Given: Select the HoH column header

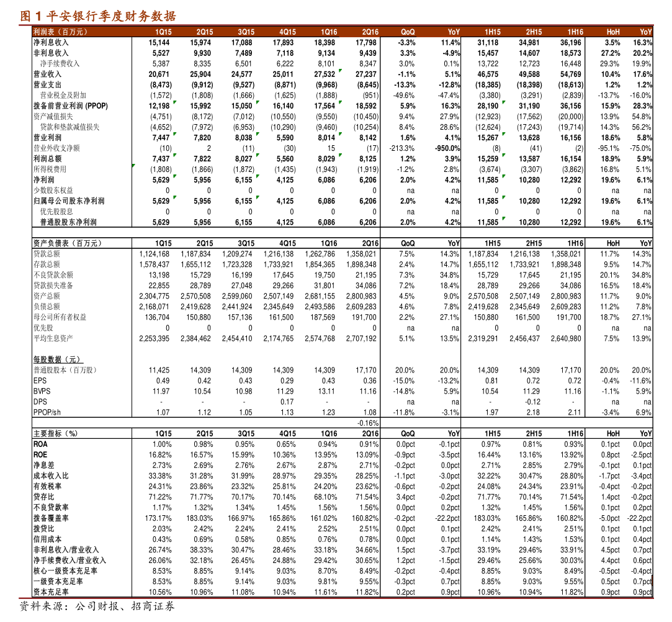Looking at the screenshot, I should click(x=613, y=32).
